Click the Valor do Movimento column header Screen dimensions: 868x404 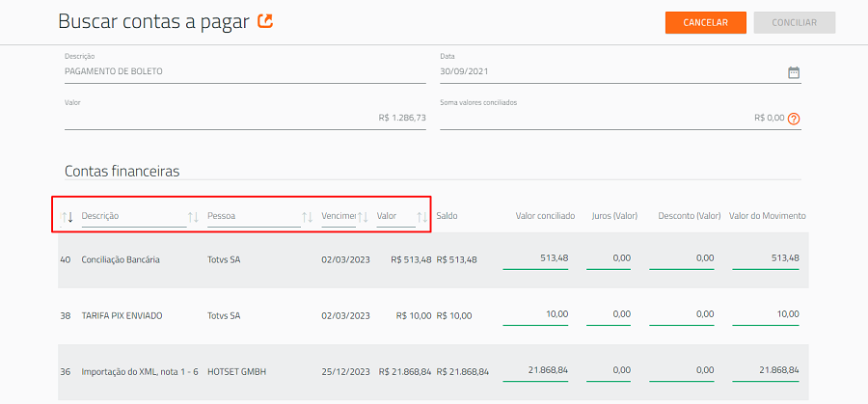tap(768, 216)
